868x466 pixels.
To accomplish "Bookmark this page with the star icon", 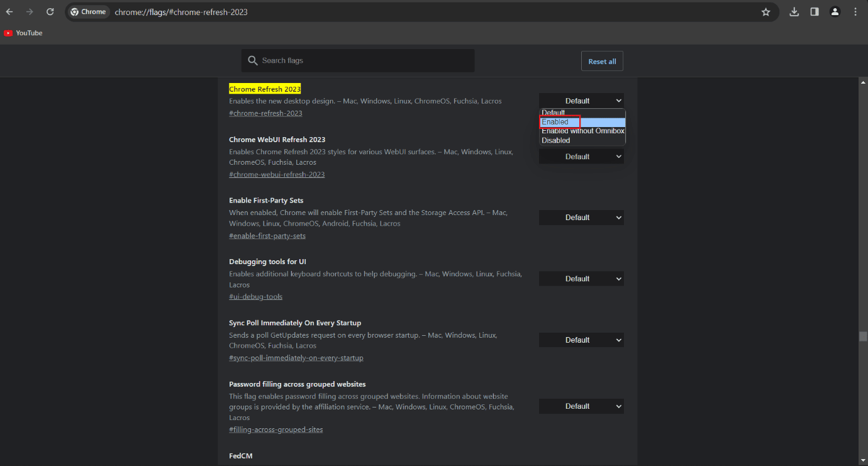I will 765,12.
